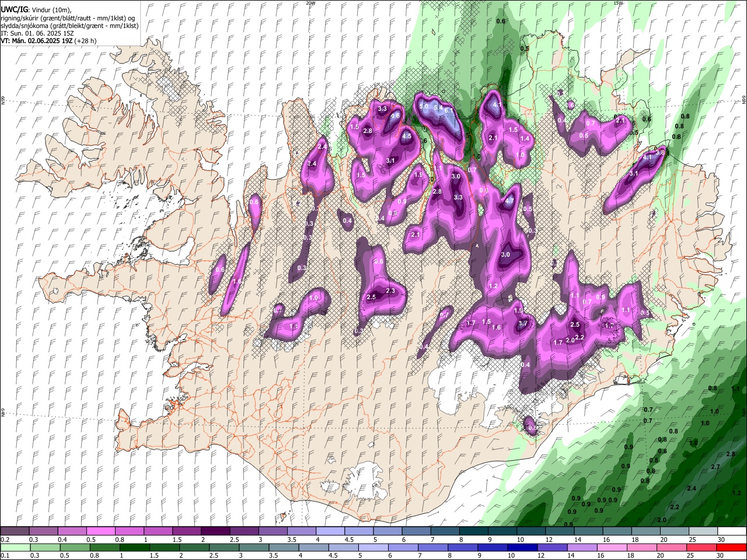Click the '15W' longitude label at the top
The height and width of the screenshot is (560, 747).
[618, 3]
